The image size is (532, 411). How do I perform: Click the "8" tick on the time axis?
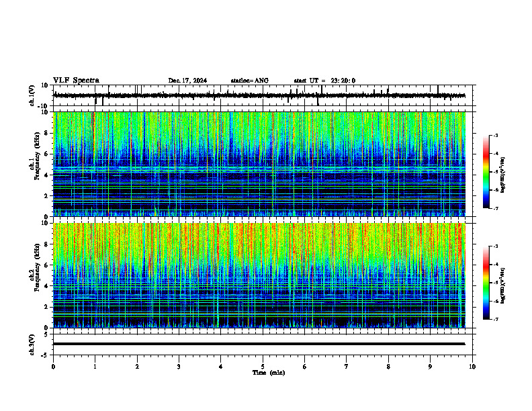388,367
